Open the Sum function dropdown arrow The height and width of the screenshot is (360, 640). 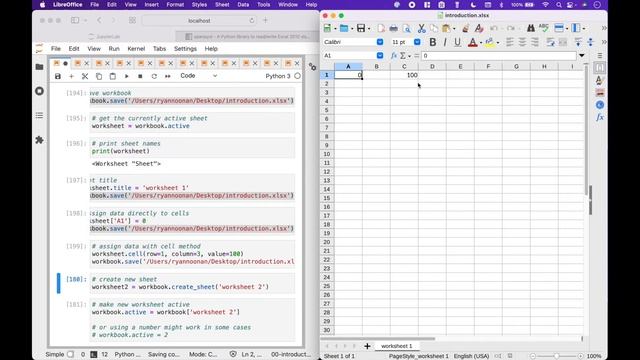pos(409,56)
